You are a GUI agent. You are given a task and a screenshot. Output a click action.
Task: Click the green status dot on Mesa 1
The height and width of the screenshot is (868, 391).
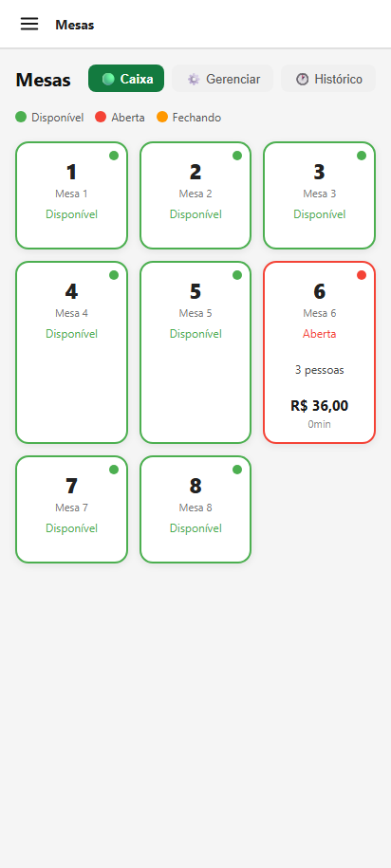coord(114,156)
